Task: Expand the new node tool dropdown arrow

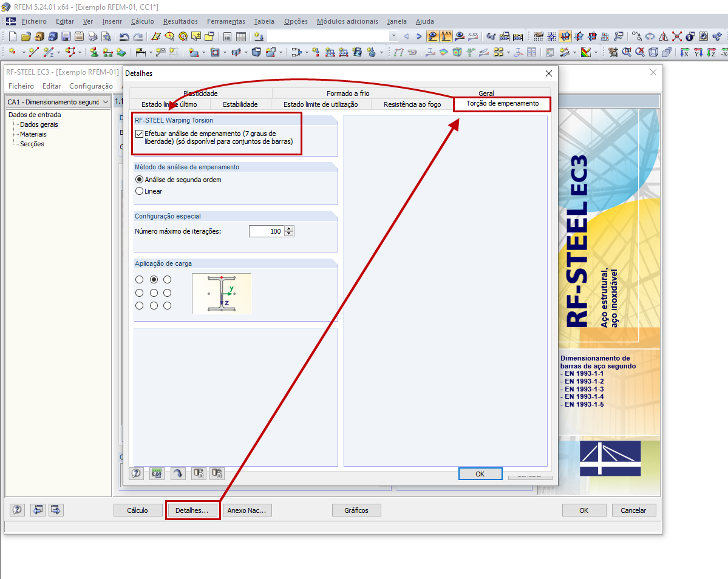Action: [24, 52]
